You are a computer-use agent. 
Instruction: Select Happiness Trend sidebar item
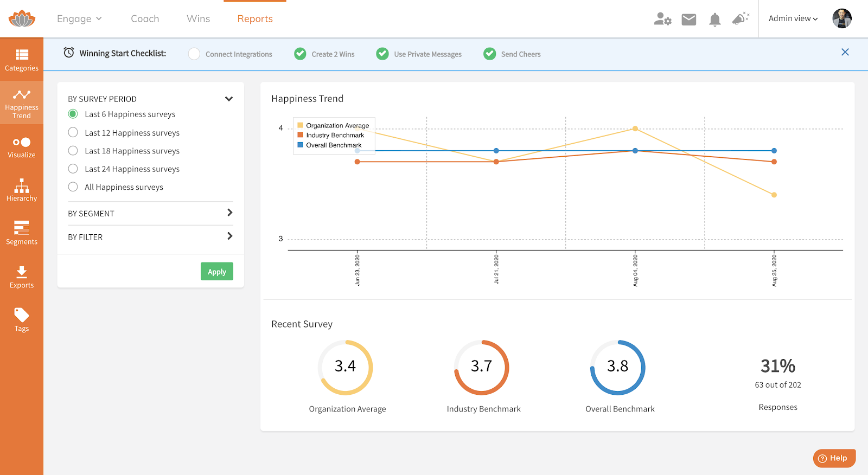click(x=22, y=103)
